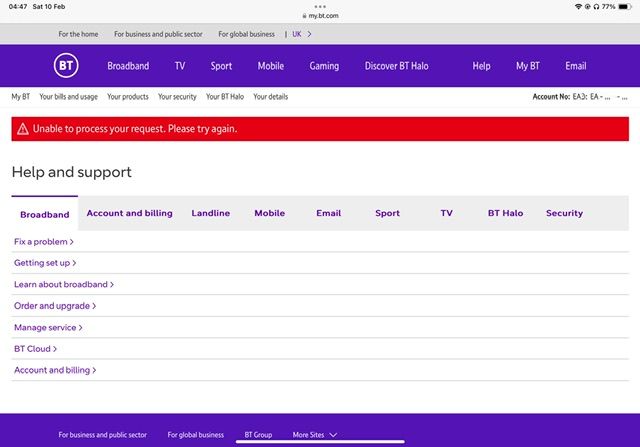
Task: Select the Landline help tab
Action: pos(210,213)
